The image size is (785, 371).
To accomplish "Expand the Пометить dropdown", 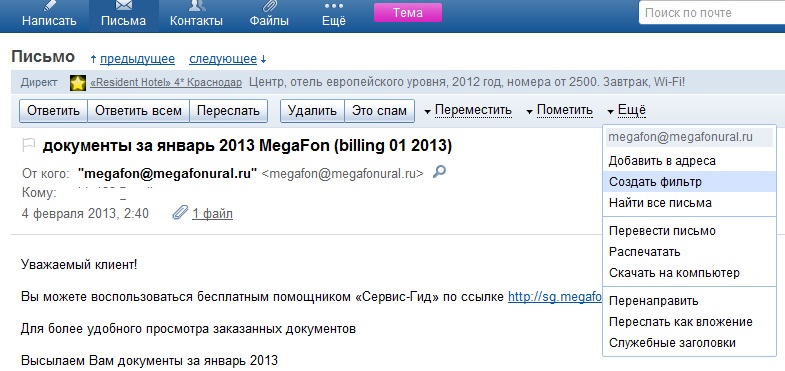I will pos(559,110).
